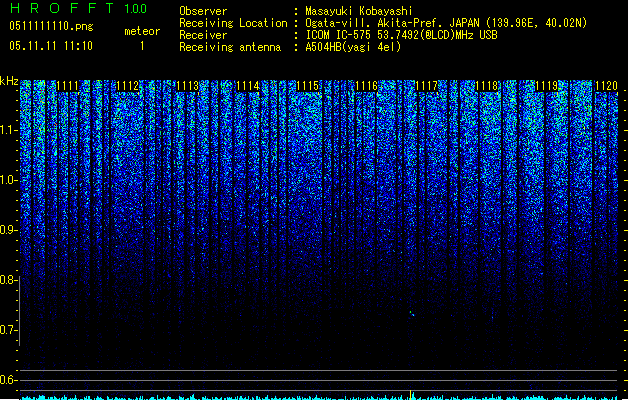Click the 0.9 kHz axis tick label
This screenshot has height=400, width=629.
coord(8,230)
